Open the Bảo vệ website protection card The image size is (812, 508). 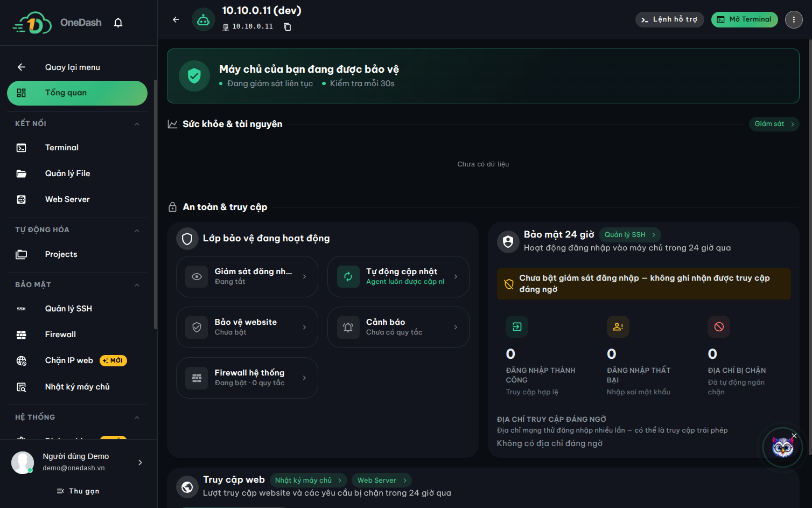(x=247, y=327)
